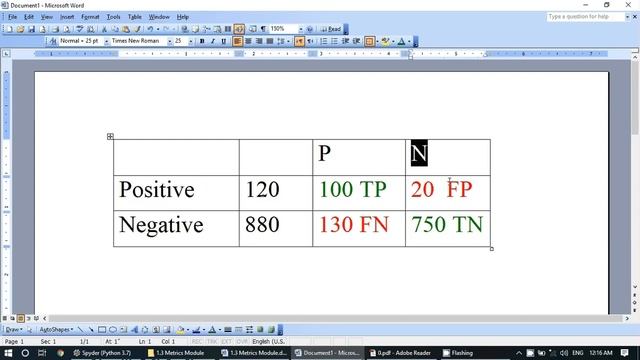This screenshot has height=360, width=640.
Task: Run spelling and grammar check
Action: click(79, 29)
